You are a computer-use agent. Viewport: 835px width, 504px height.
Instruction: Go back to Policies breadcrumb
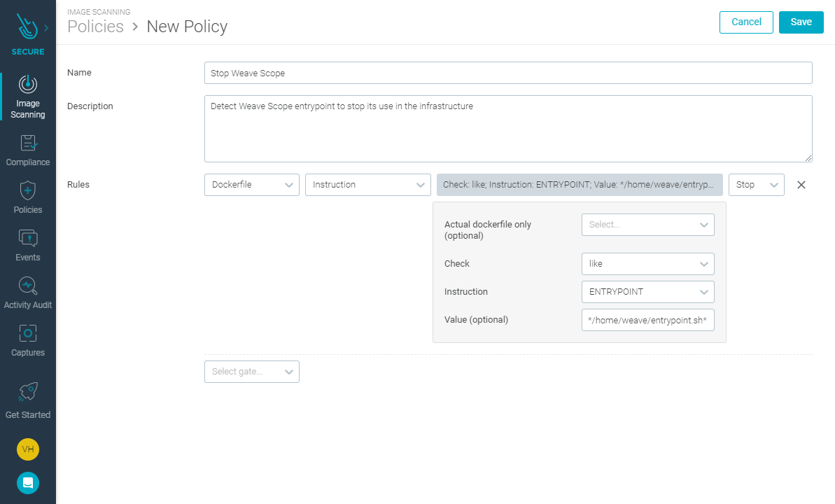(95, 27)
